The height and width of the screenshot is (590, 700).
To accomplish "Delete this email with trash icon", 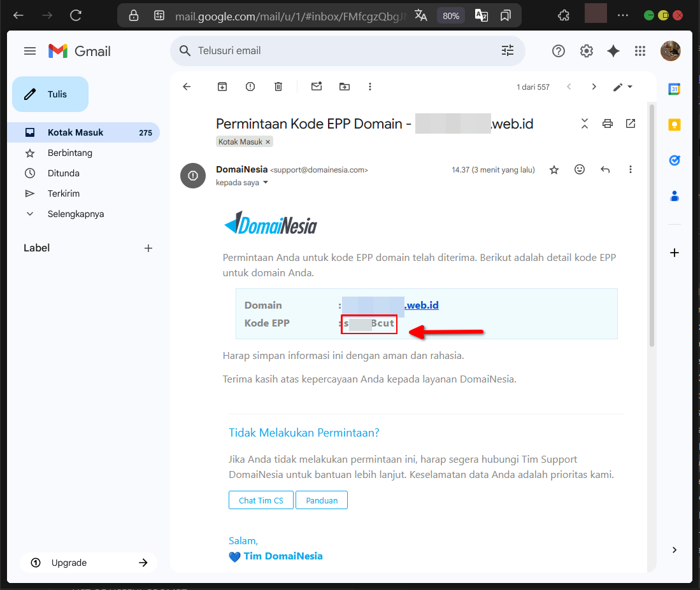I will [278, 87].
